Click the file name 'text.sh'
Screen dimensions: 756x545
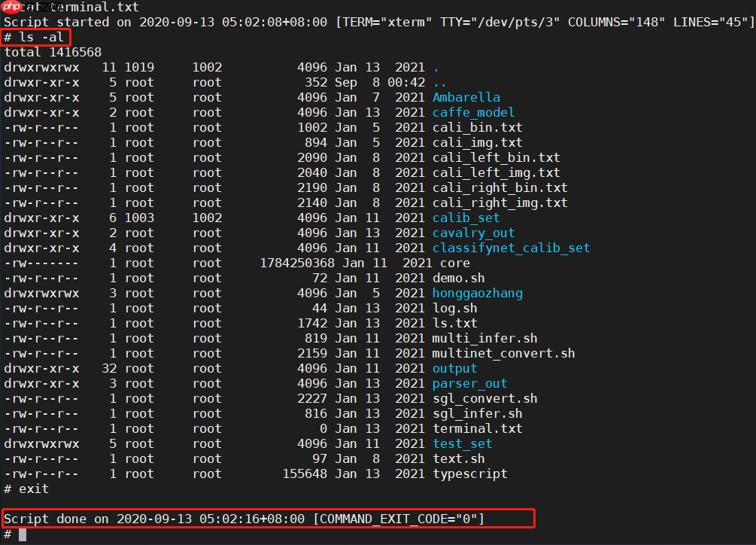[459, 458]
